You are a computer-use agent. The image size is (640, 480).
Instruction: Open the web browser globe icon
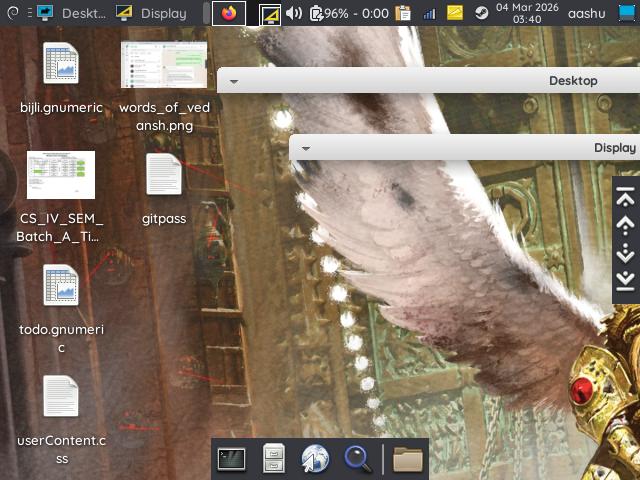click(x=316, y=459)
